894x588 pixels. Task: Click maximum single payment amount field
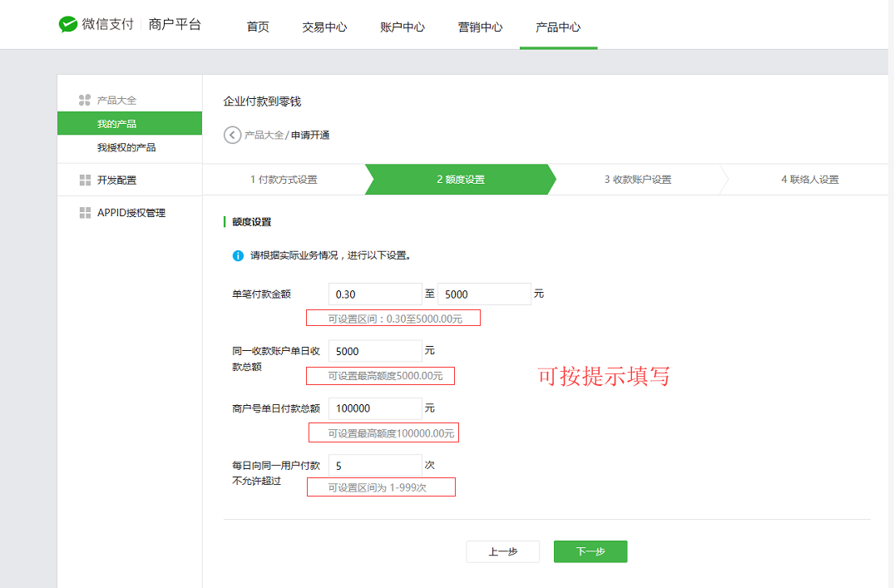point(484,294)
